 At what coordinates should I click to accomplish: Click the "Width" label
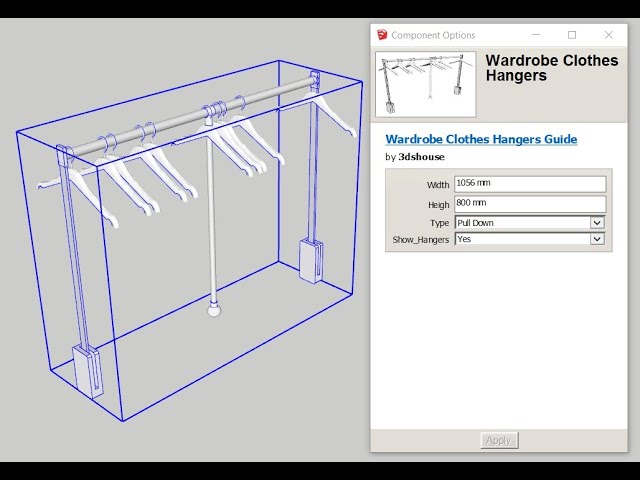(438, 185)
